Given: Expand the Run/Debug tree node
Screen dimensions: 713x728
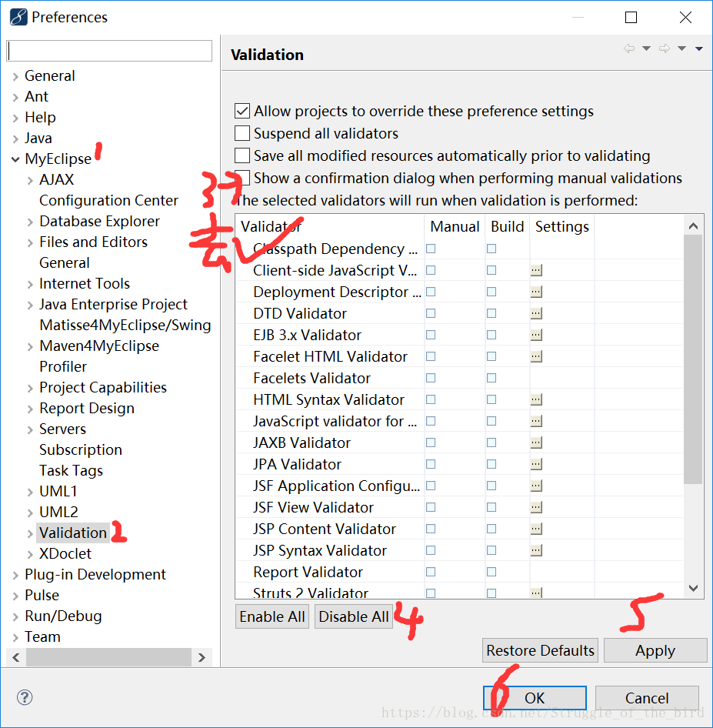Looking at the screenshot, I should 15,616.
